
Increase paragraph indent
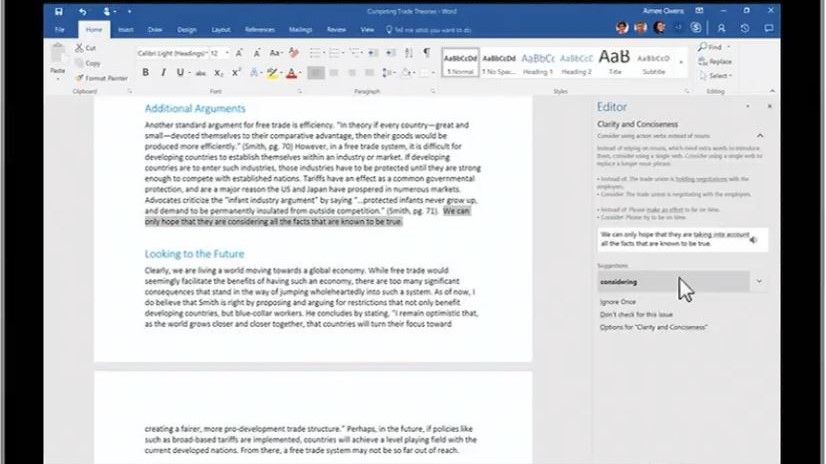(390, 53)
